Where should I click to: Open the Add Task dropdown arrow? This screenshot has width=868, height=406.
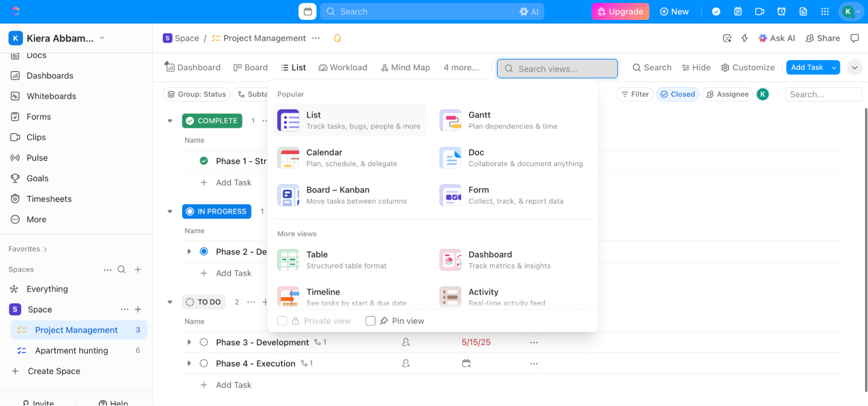point(834,67)
